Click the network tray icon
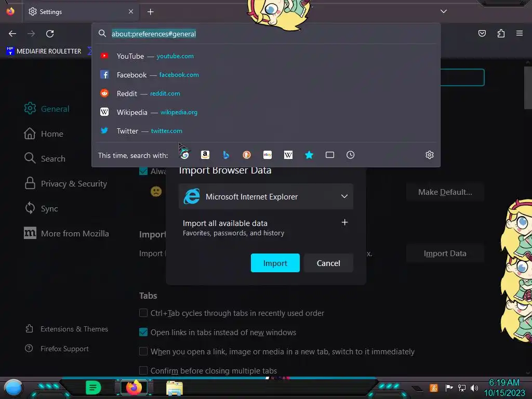The width and height of the screenshot is (532, 399). pyautogui.click(x=462, y=388)
